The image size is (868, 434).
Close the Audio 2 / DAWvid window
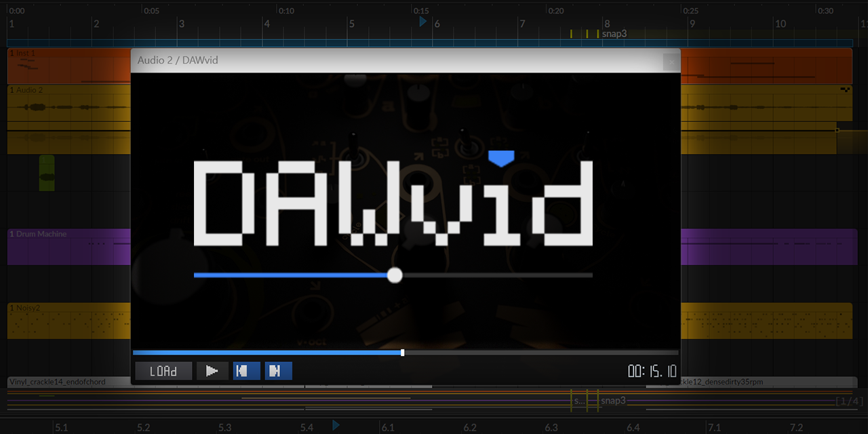[671, 61]
